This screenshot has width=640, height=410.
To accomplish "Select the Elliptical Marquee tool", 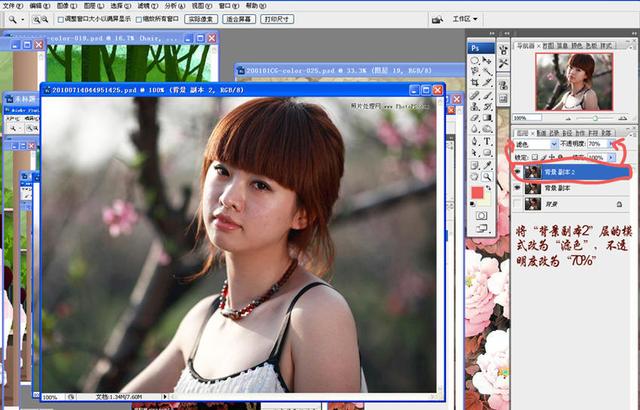I will pyautogui.click(x=475, y=60).
